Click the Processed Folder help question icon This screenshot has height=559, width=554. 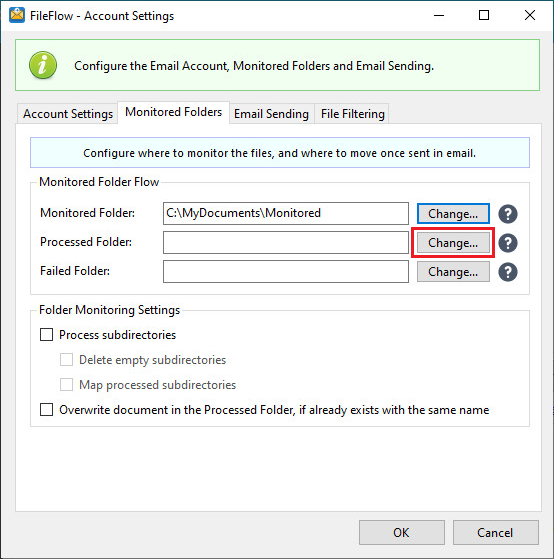(508, 243)
